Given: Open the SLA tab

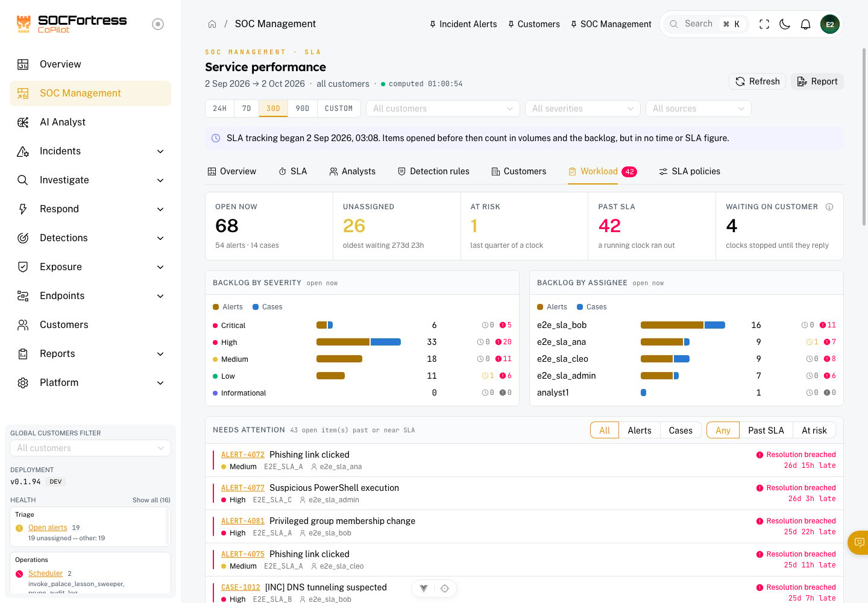Looking at the screenshot, I should click(293, 172).
